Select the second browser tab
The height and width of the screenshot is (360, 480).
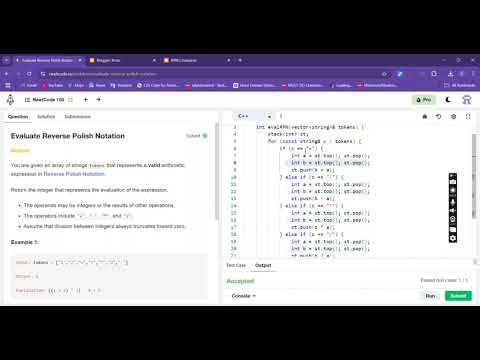pyautogui.click(x=122, y=60)
